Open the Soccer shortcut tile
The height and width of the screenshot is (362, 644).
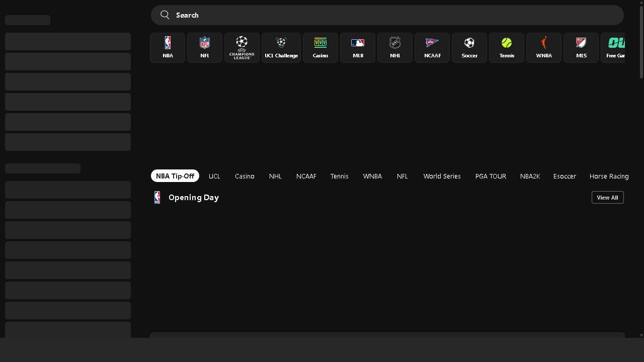[x=469, y=48]
